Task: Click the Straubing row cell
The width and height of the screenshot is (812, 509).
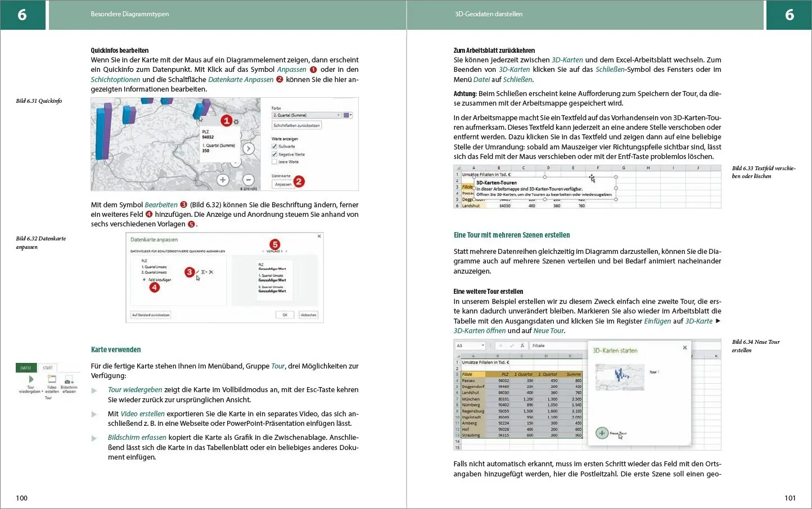Action: coord(472,435)
